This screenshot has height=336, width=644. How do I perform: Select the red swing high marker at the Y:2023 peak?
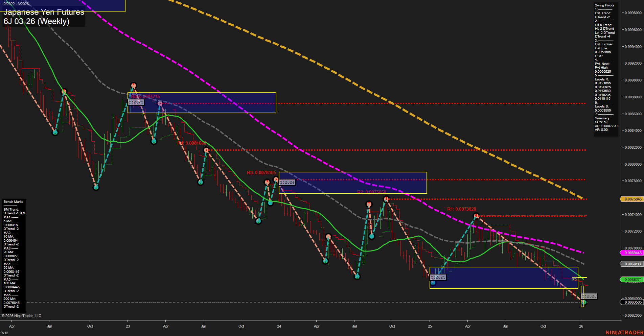pyautogui.click(x=134, y=85)
